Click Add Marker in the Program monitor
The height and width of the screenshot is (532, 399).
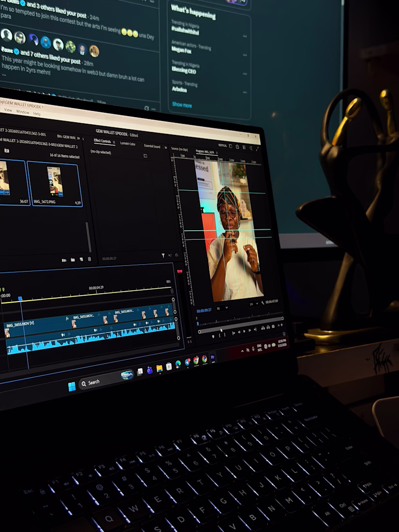[213, 337]
